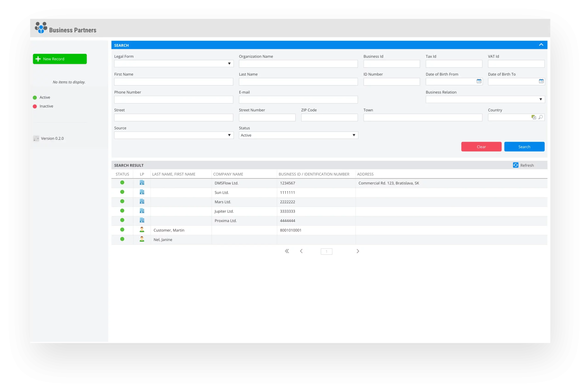588x392 pixels.
Task: Click the Version 0.2.0 grid icon
Action: pyautogui.click(x=36, y=138)
